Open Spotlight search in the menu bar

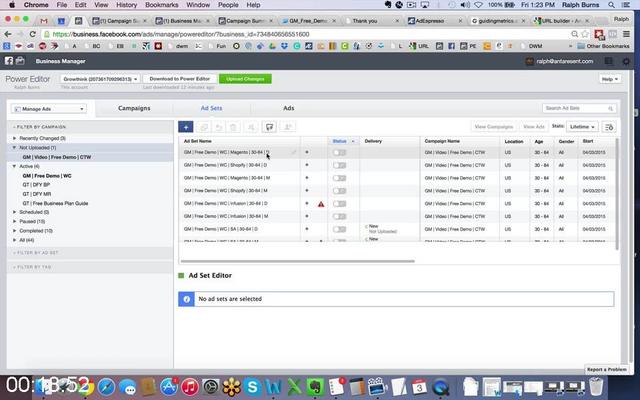pos(611,5)
